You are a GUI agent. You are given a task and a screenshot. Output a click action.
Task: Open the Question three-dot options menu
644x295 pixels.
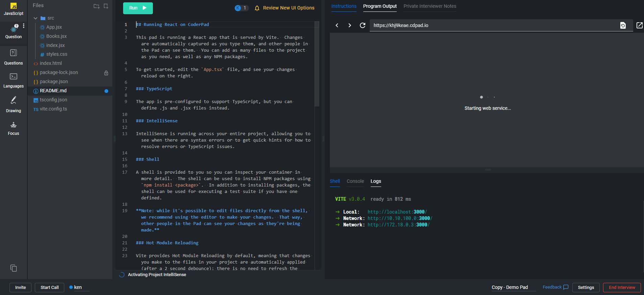pyautogui.click(x=23, y=26)
